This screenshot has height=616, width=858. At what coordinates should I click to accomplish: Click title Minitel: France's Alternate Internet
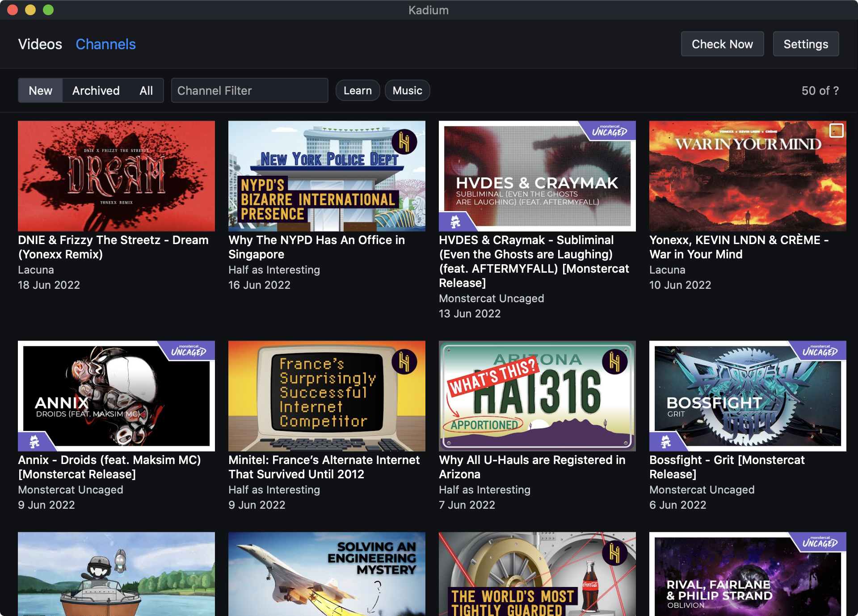pyautogui.click(x=324, y=467)
